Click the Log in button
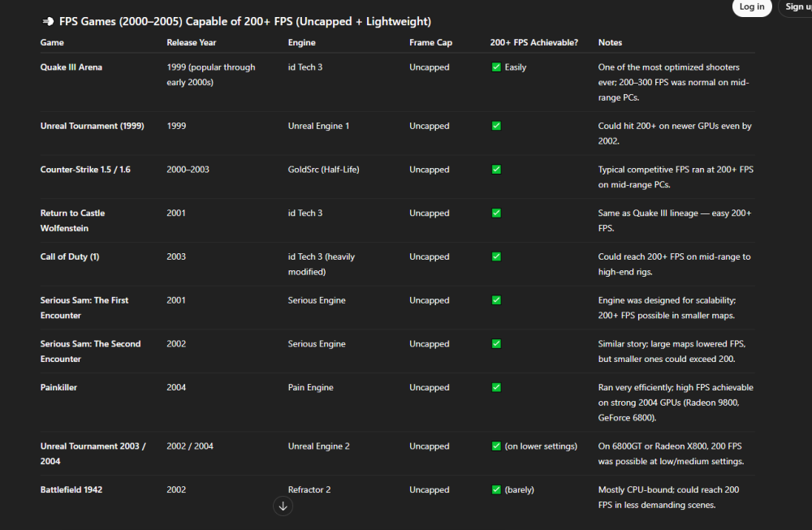This screenshot has width=812, height=530. (751, 7)
